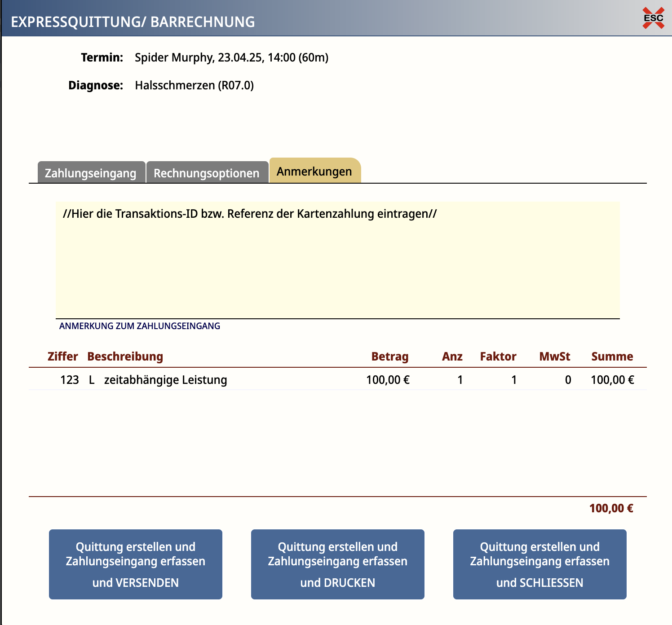The width and height of the screenshot is (672, 625).
Task: Click the Ziffer column header
Action: click(63, 357)
